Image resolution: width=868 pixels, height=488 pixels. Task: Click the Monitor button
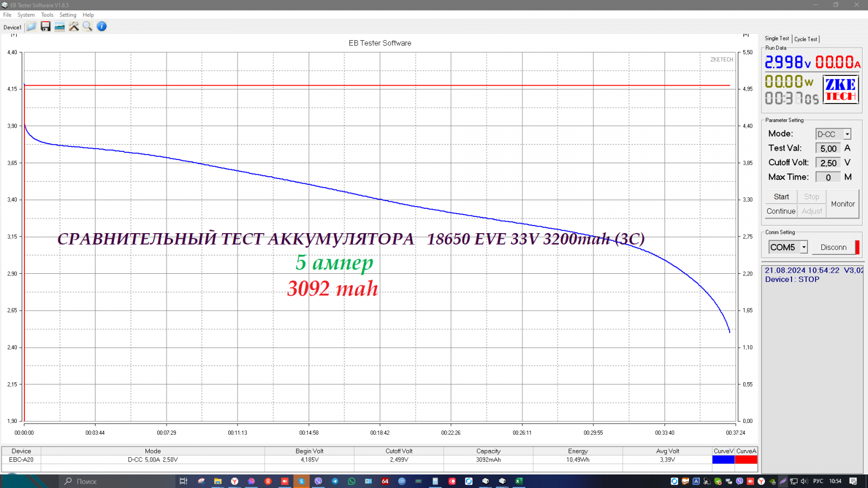pos(843,204)
